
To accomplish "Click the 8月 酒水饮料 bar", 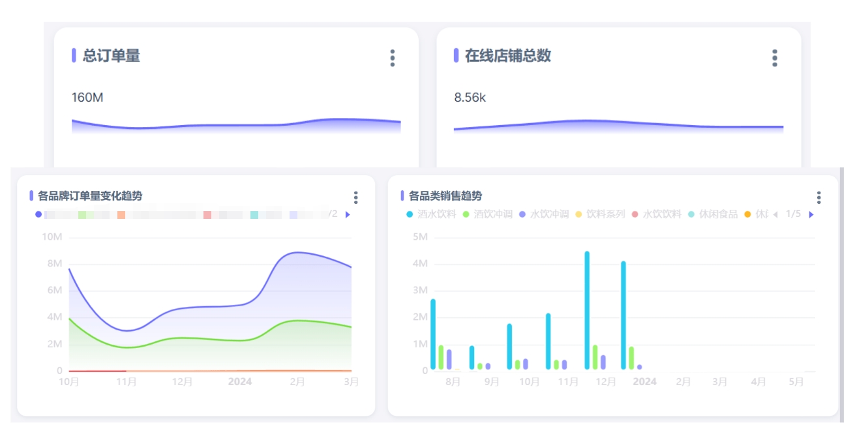I will click(x=433, y=334).
